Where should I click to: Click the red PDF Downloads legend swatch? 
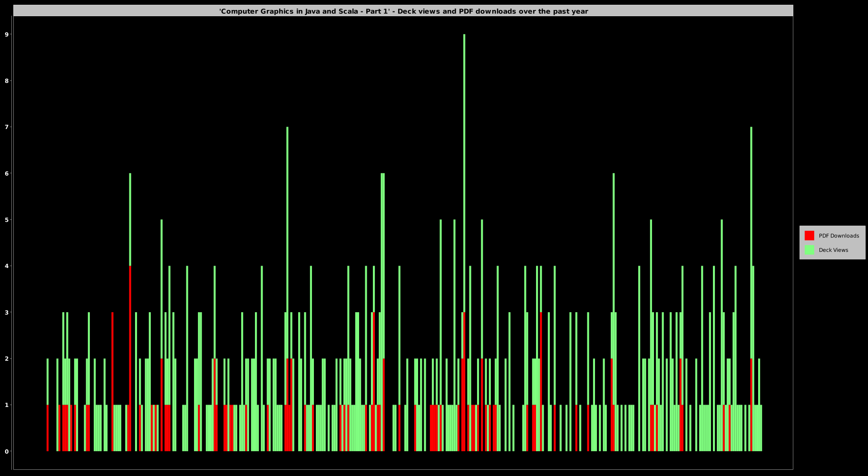coord(809,236)
